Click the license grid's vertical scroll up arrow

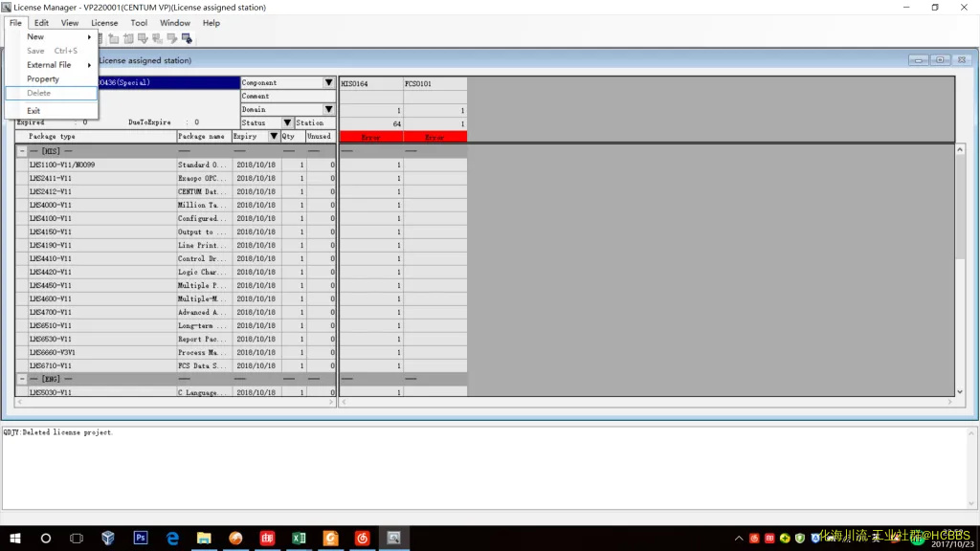pos(960,150)
